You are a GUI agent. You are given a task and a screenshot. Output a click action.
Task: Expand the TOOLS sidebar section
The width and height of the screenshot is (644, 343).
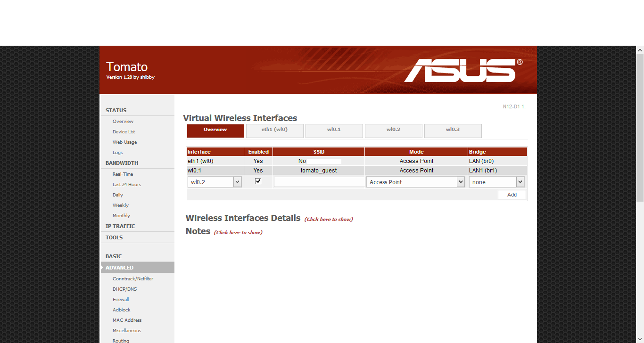coord(114,237)
